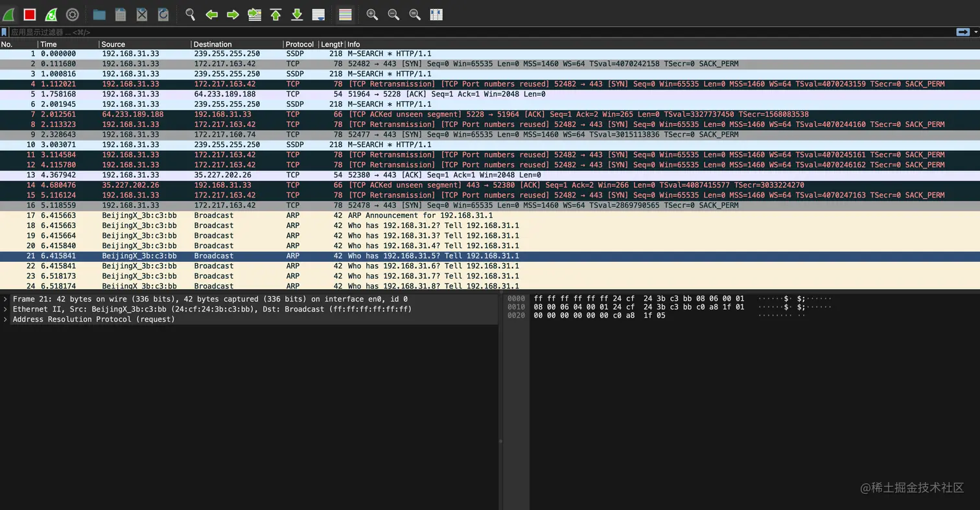The height and width of the screenshot is (510, 980).
Task: Open the filter history dropdown
Action: (975, 32)
